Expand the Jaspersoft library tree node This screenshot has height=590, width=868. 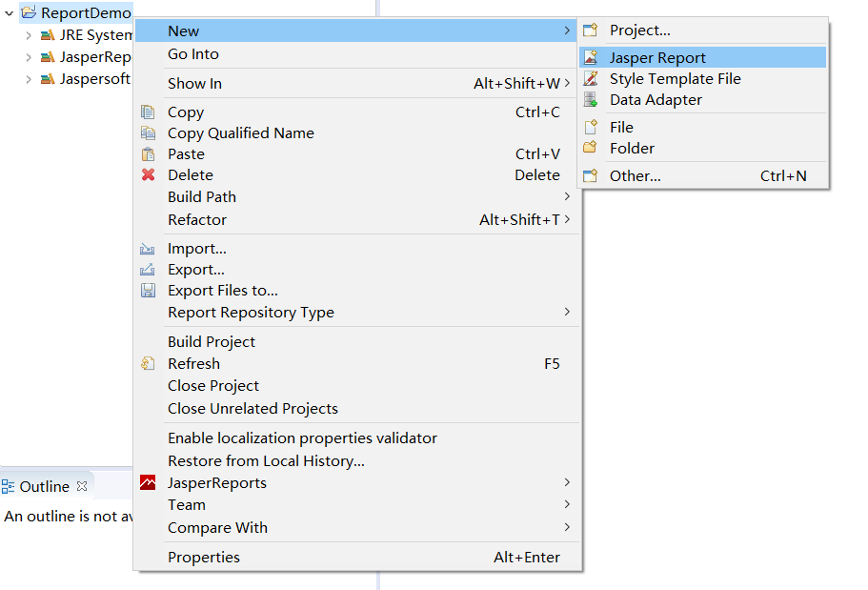pyautogui.click(x=29, y=79)
